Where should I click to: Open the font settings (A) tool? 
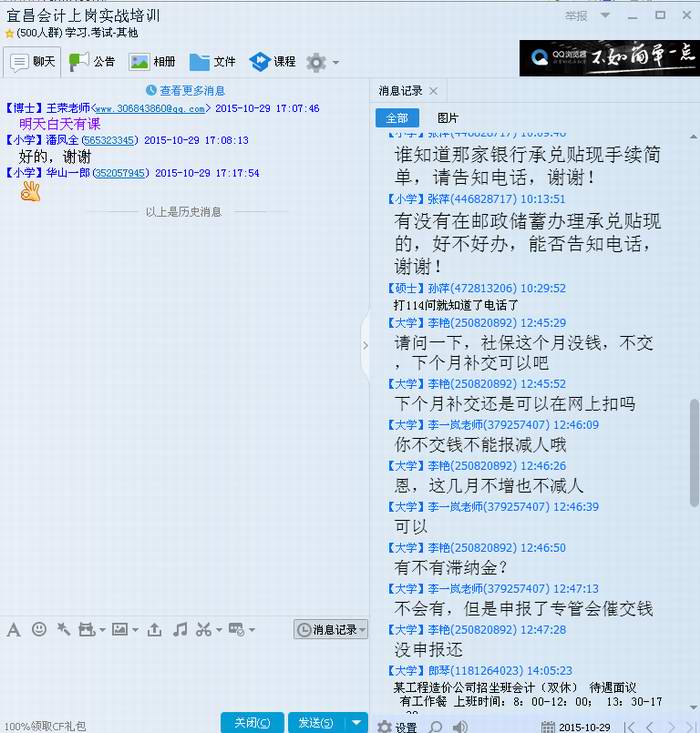click(x=13, y=629)
